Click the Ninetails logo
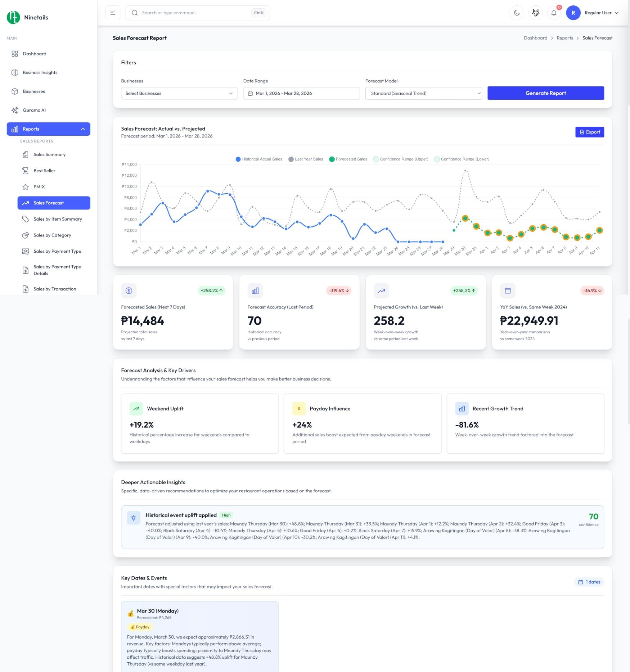Screen dimensions: 630x672 click(27, 17)
